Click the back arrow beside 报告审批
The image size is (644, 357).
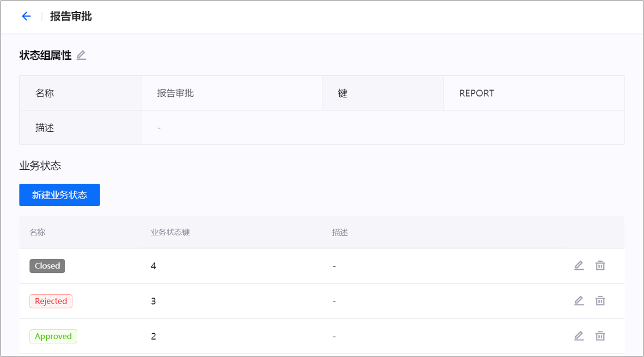point(26,17)
